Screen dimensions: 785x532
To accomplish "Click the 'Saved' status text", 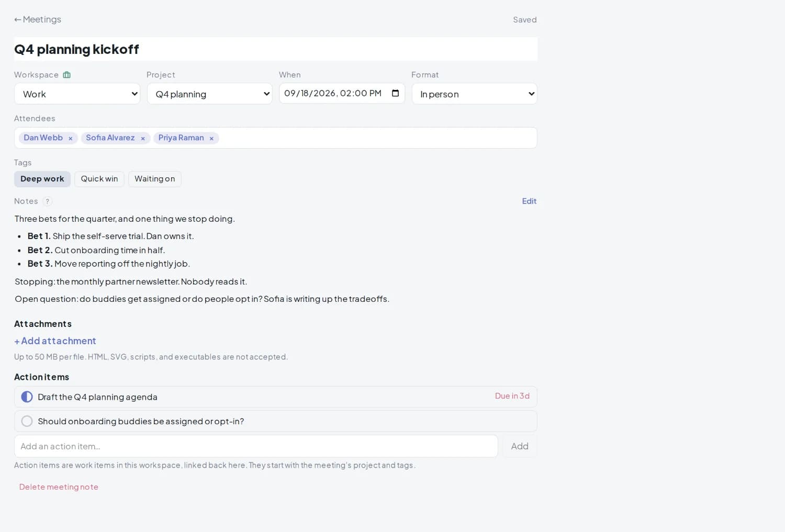I will [x=525, y=20].
